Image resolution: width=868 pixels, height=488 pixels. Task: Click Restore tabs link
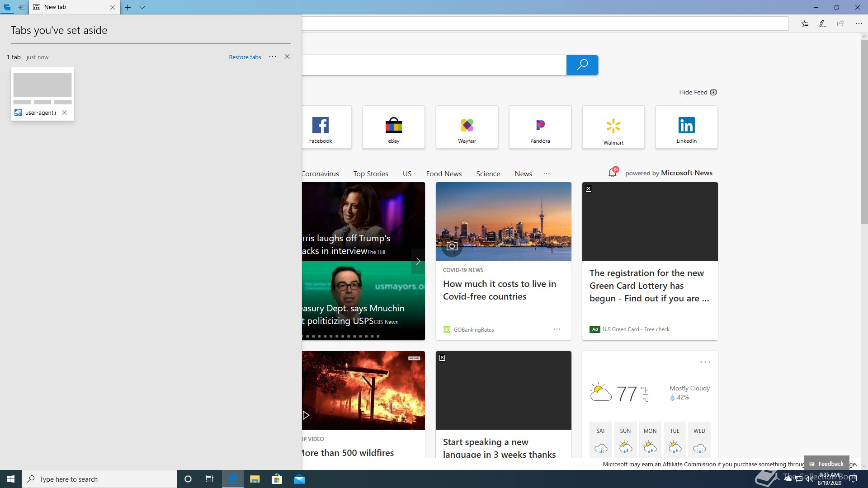point(245,57)
